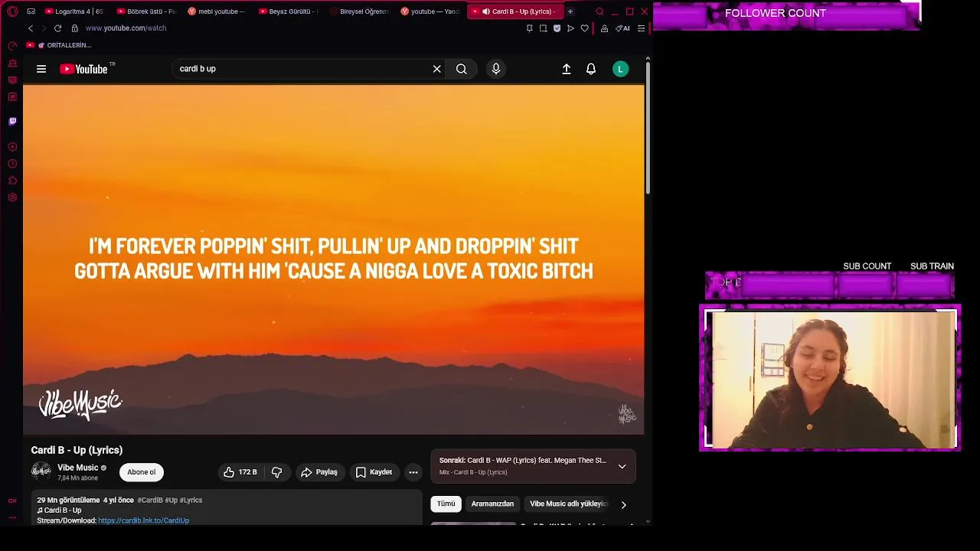Open the green L account avatar
The image size is (980, 551).
621,69
